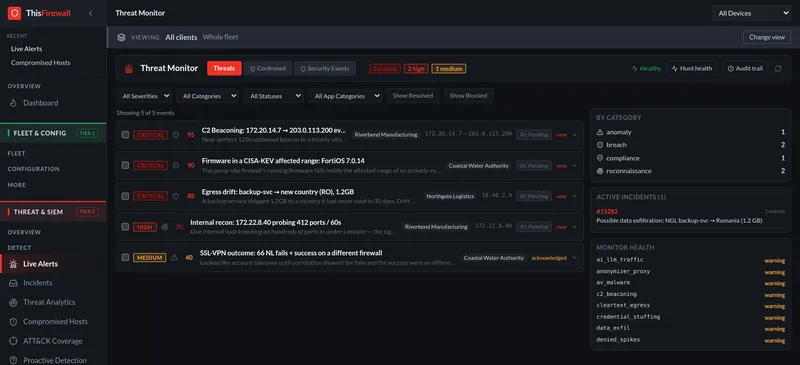Open Hunt health

[692, 68]
